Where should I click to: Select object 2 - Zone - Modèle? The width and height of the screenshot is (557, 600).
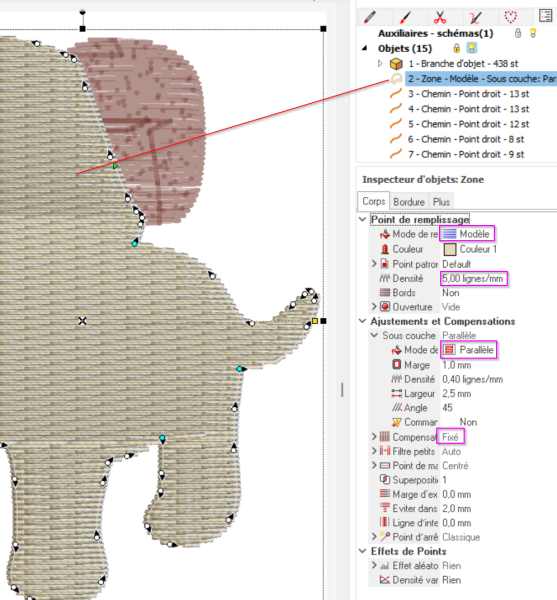pyautogui.click(x=482, y=79)
